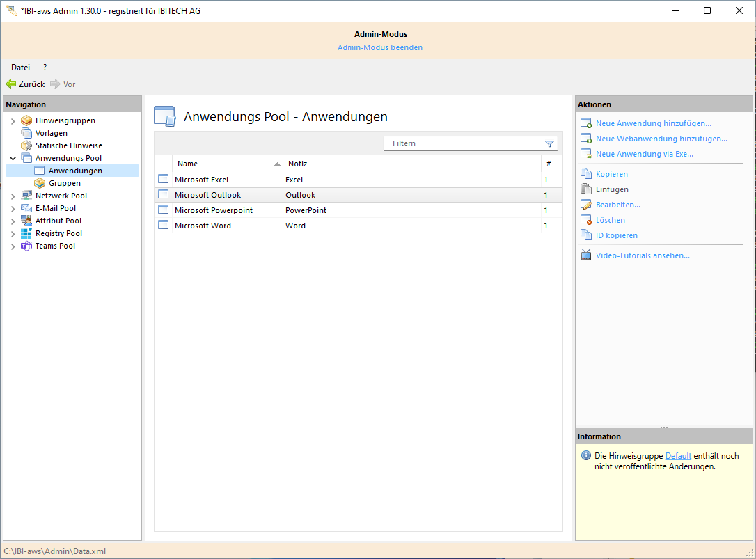This screenshot has width=756, height=559.
Task: Open the Default Hinweisgruppe link
Action: click(678, 455)
